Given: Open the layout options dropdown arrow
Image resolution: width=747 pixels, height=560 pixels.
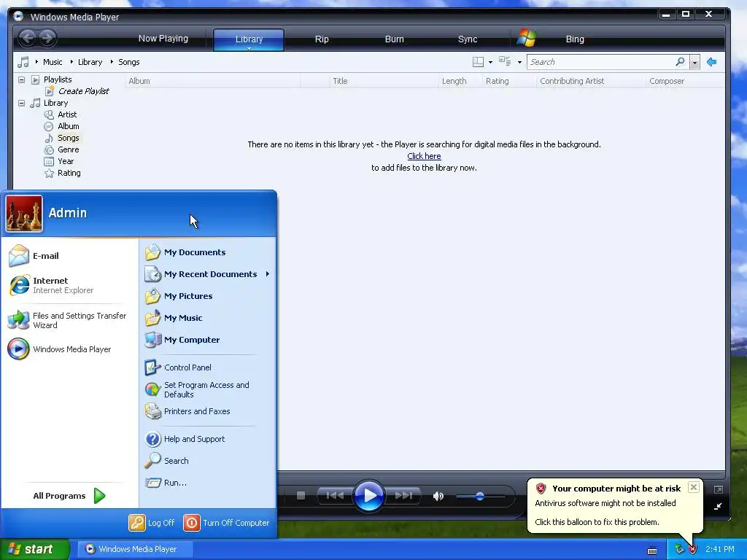Looking at the screenshot, I should (x=490, y=63).
